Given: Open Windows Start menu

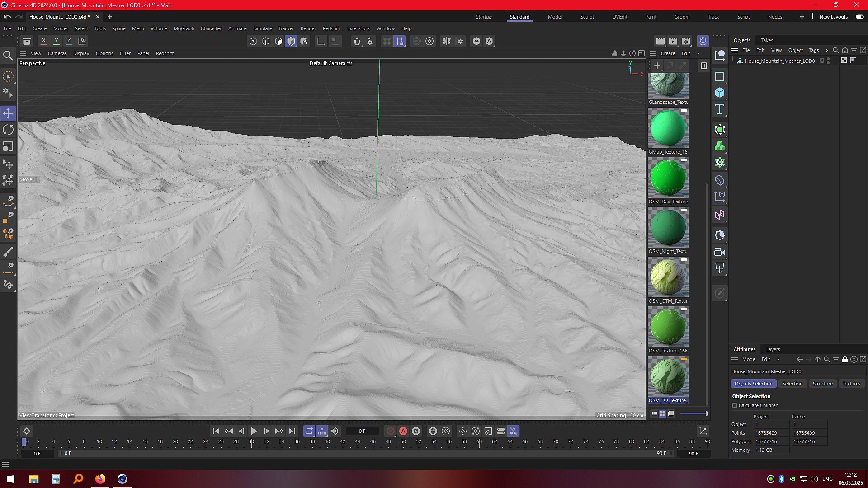Looking at the screenshot, I should (11, 479).
